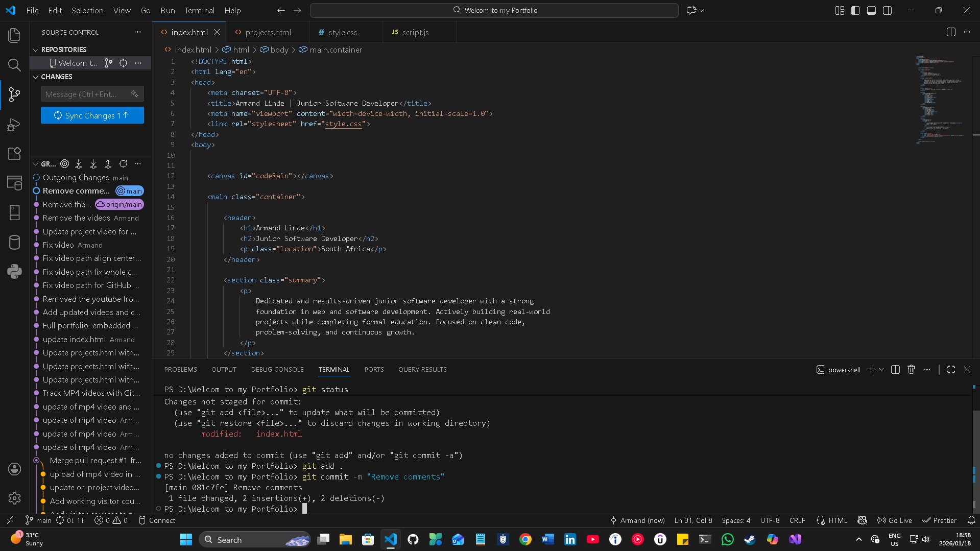Click the Python icon in the activity bar
Viewport: 980px width, 551px height.
pyautogui.click(x=14, y=272)
